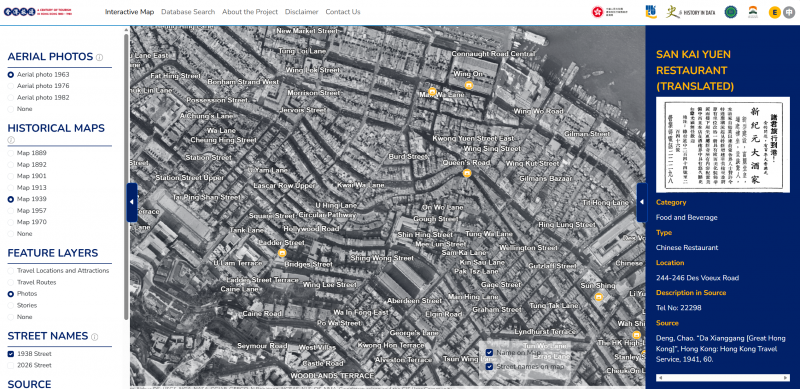Click left arrow of details panel scrollbar
The image size is (800, 389).
pos(660,378)
